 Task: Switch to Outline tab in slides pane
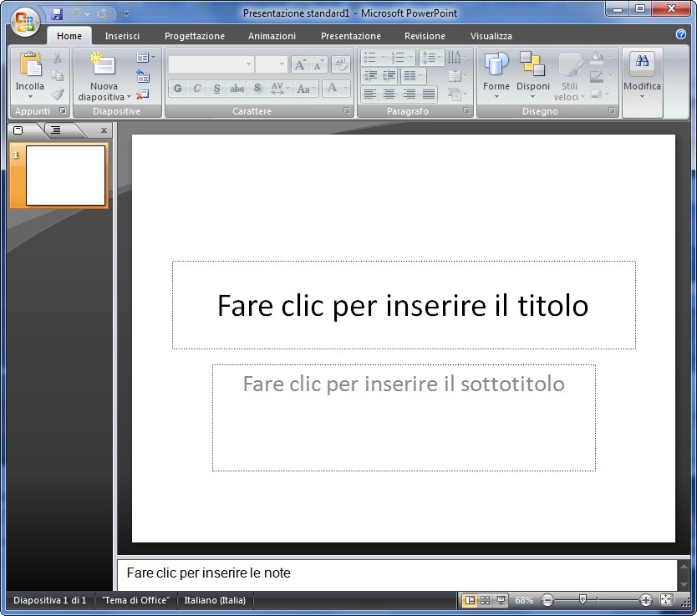tap(56, 130)
